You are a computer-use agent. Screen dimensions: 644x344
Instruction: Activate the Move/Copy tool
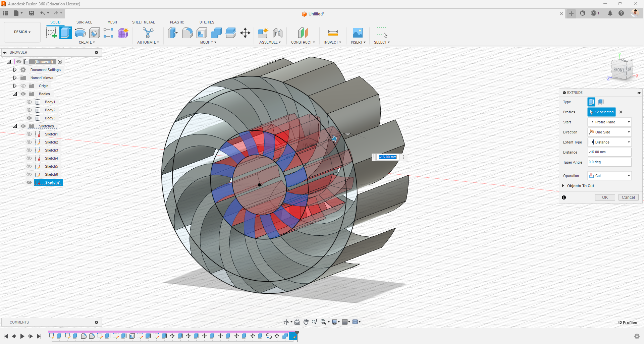tap(245, 33)
